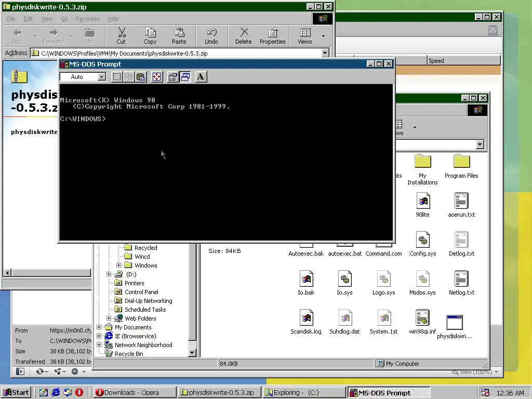Click Undo in the zip window toolbar

[211, 36]
